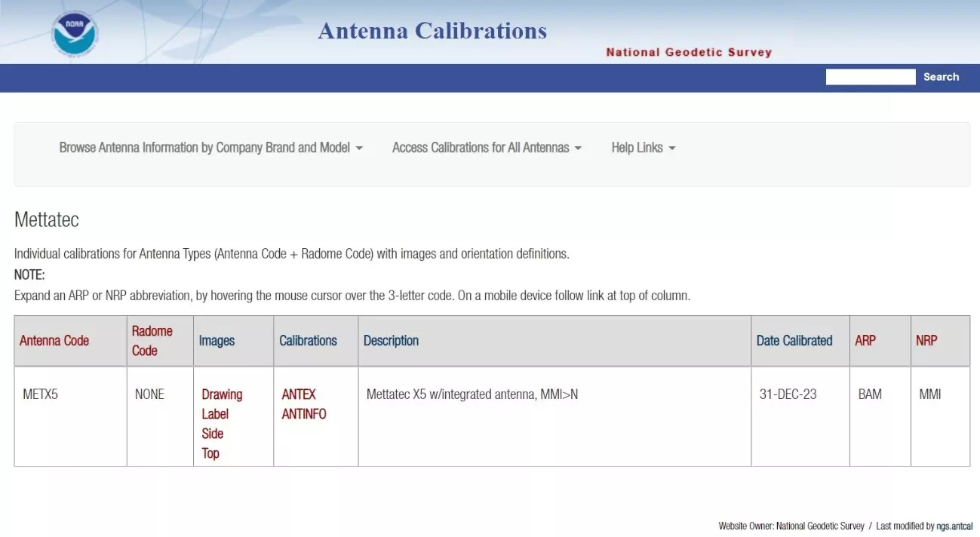This screenshot has width=980, height=537.
Task: Download the ANTEX calibration file
Action: click(299, 394)
